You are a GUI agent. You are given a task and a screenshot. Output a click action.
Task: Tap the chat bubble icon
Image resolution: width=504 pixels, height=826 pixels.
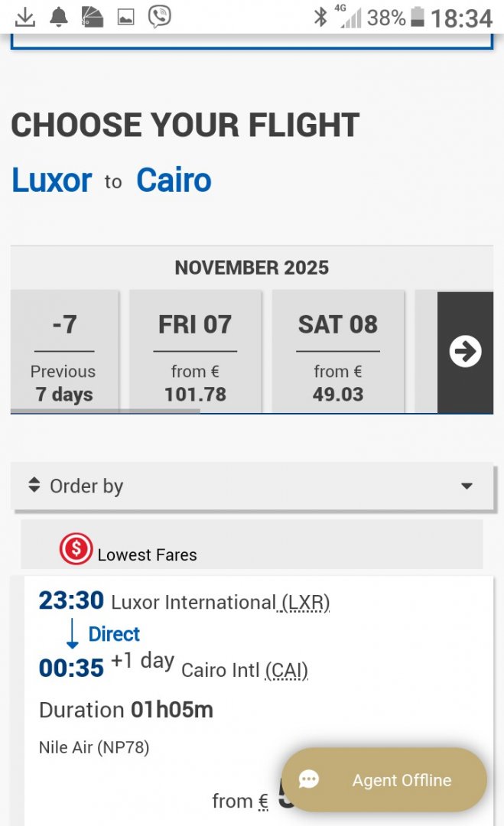(309, 780)
